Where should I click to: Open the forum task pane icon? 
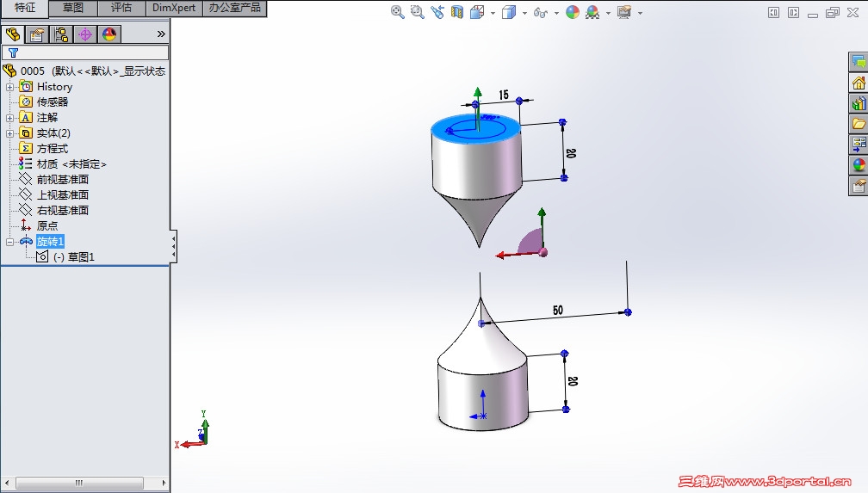(x=859, y=62)
